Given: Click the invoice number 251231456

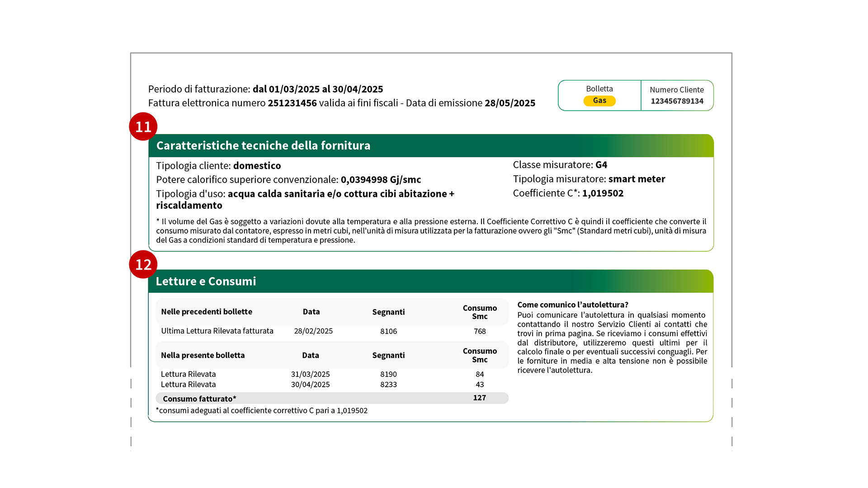Looking at the screenshot, I should tap(292, 103).
